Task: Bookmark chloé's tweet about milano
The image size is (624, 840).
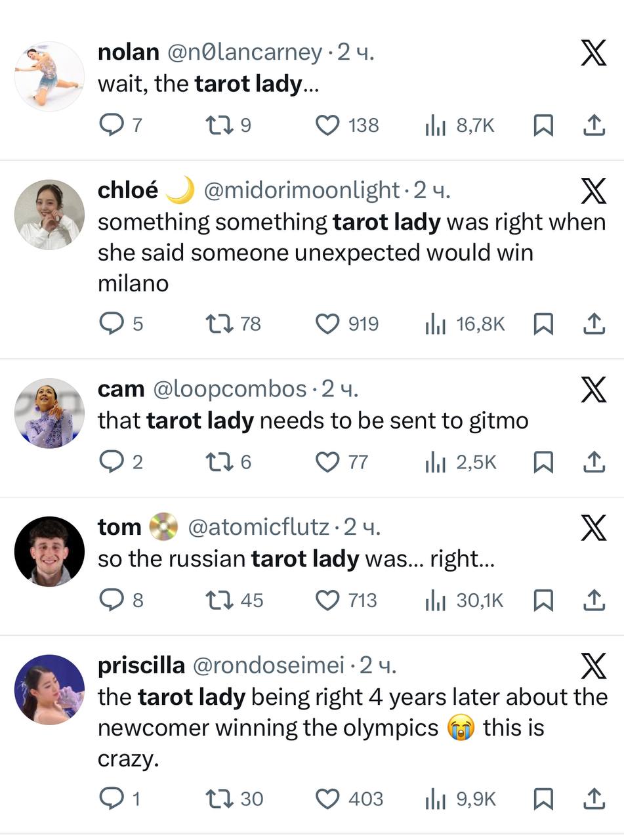Action: [543, 324]
